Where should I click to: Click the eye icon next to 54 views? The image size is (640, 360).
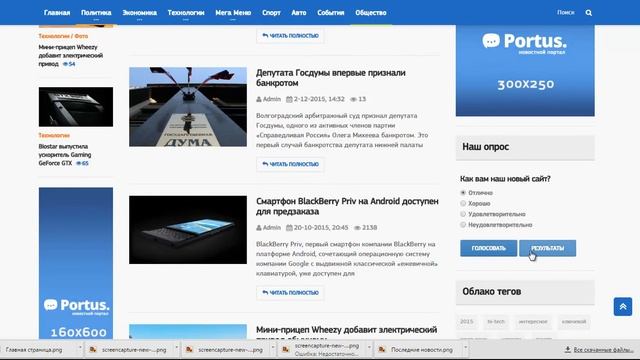[x=65, y=64]
